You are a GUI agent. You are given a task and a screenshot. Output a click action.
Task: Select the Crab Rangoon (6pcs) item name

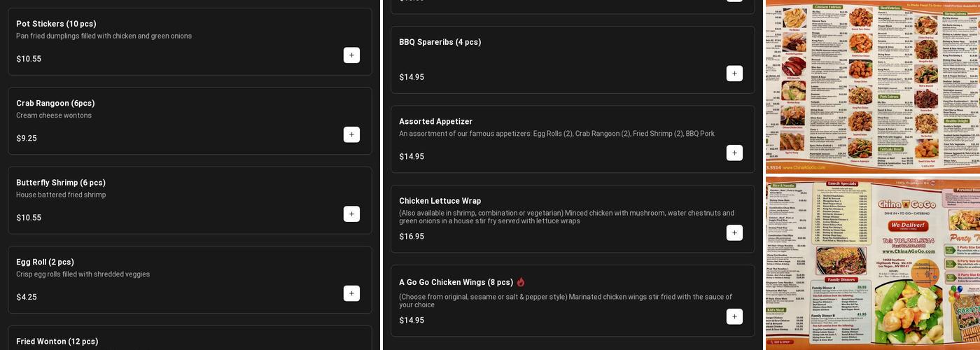coord(55,103)
